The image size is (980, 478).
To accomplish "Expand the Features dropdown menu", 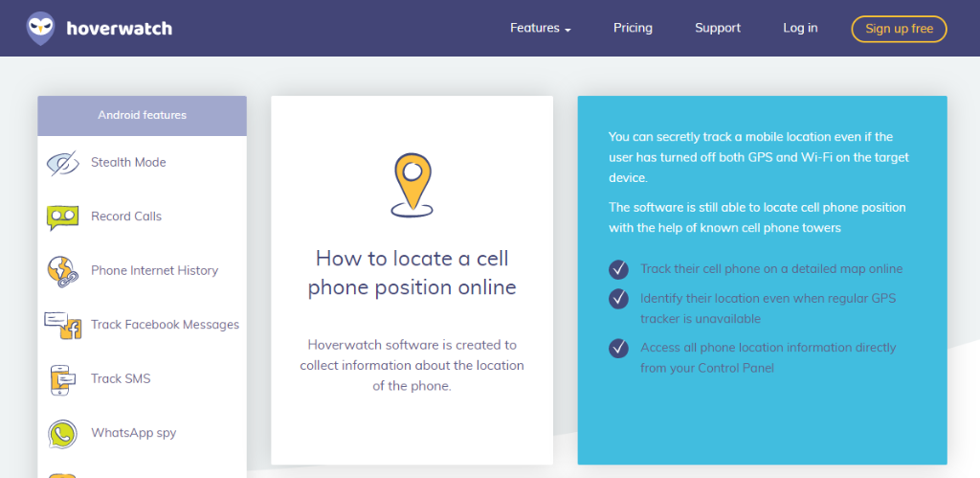I will coord(540,29).
